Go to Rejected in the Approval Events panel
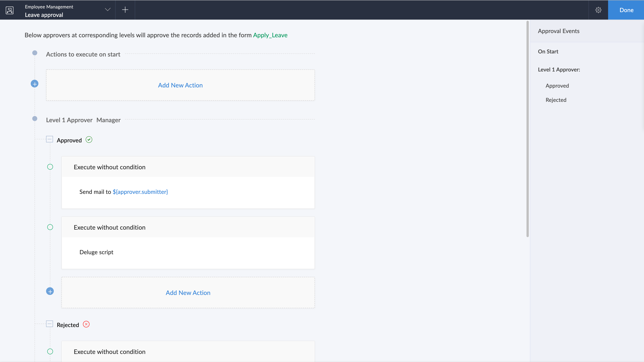Viewport: 644px width, 362px height. click(556, 100)
